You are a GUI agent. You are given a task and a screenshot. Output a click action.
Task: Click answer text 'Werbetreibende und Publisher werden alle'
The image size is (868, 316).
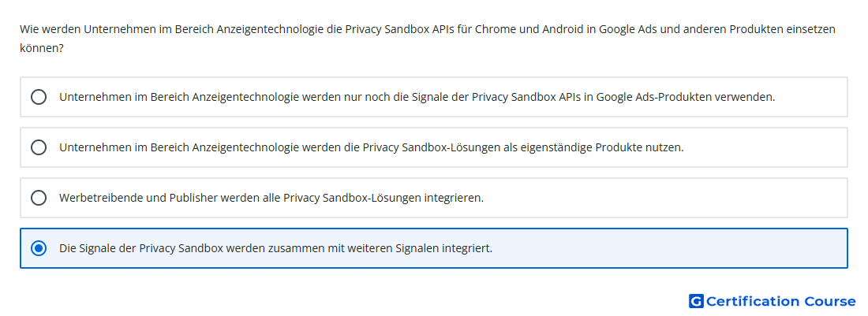271,198
